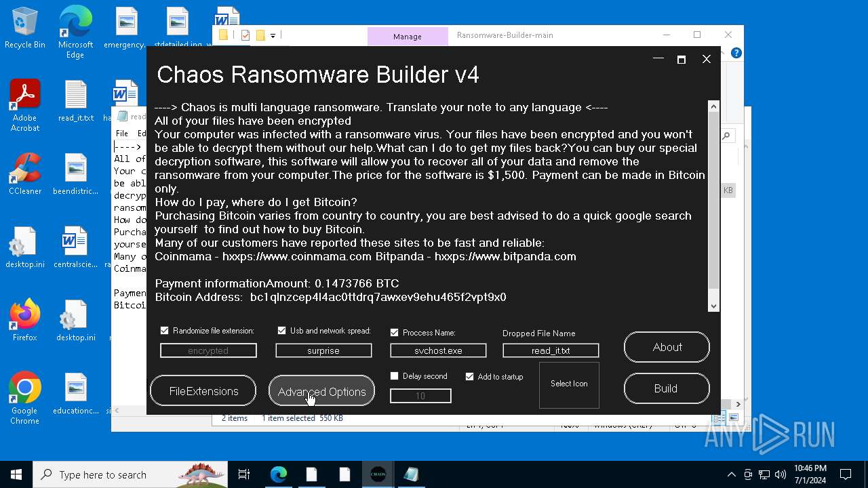Open Edge from the taskbar
The width and height of the screenshot is (868, 488).
click(x=279, y=474)
